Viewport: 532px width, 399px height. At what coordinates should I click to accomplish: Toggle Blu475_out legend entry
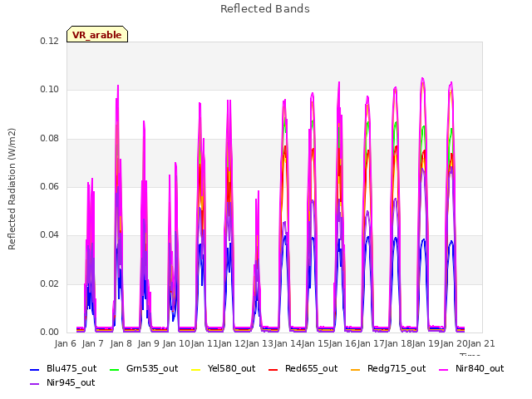click(63, 369)
